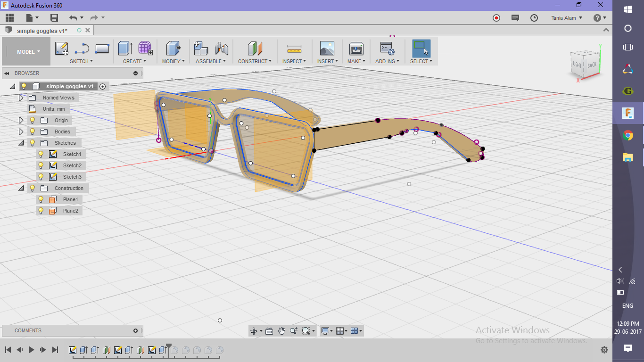Open the notifications chat icon
Screen dimensions: 644x362
pyautogui.click(x=515, y=18)
